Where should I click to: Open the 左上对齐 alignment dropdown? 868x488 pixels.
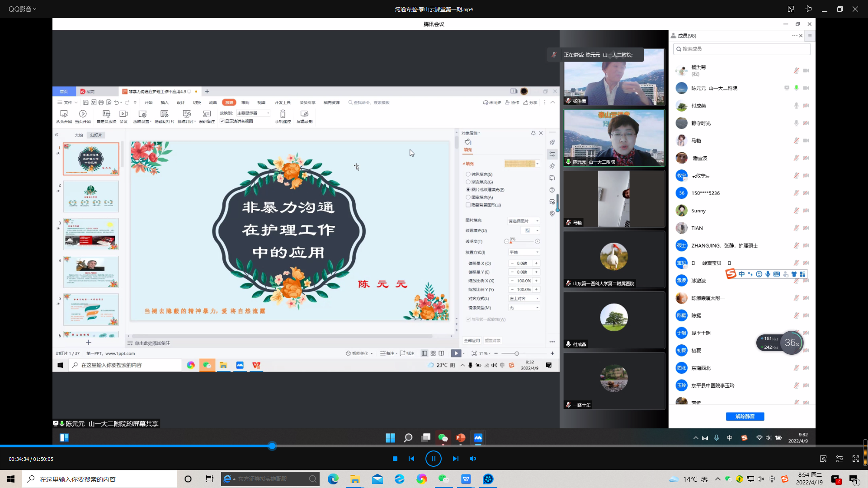pyautogui.click(x=524, y=299)
